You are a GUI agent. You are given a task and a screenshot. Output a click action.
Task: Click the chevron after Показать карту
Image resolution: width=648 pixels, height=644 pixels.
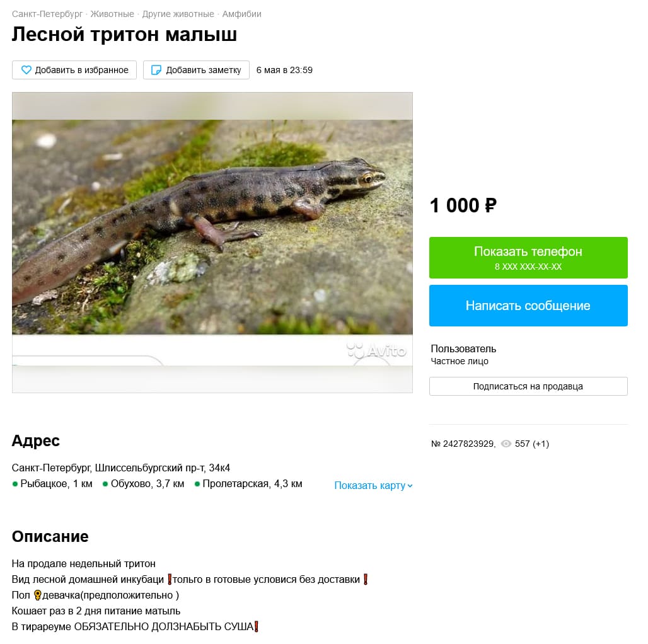(410, 485)
